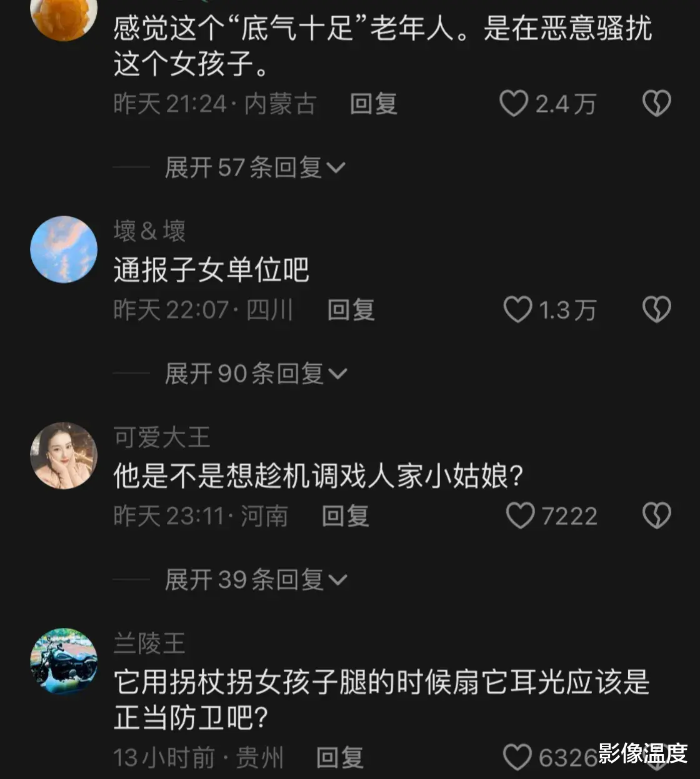The height and width of the screenshot is (779, 700).
Task: Open 可爱大王's profile picture
Action: click(x=64, y=455)
